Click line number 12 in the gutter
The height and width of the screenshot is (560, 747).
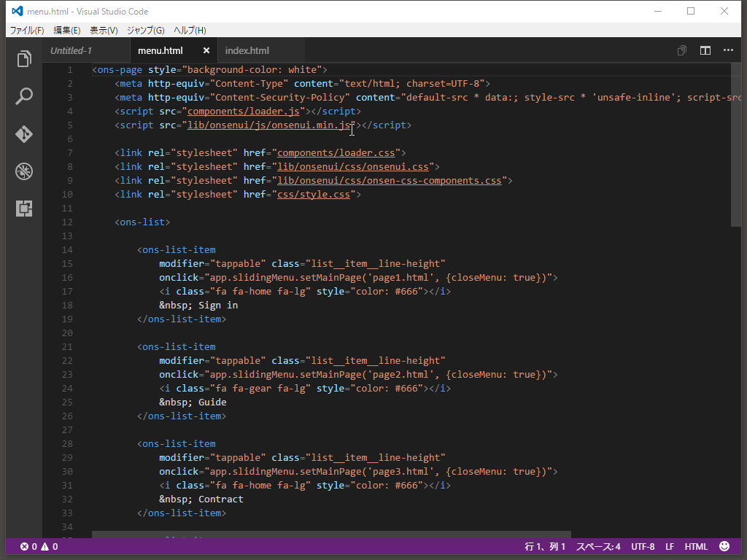point(67,222)
